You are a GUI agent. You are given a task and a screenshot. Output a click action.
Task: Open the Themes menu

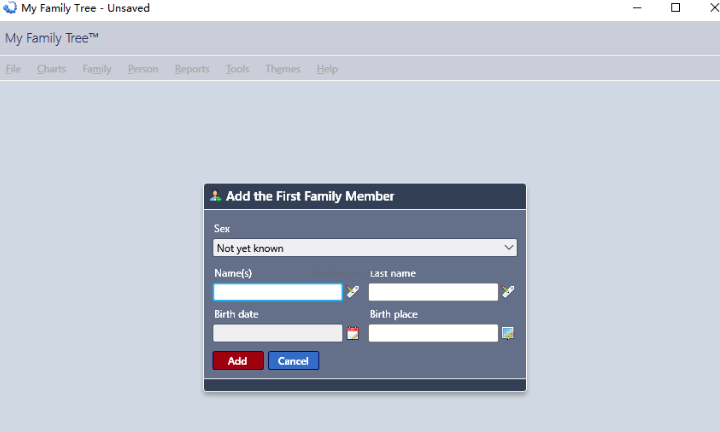coord(283,69)
